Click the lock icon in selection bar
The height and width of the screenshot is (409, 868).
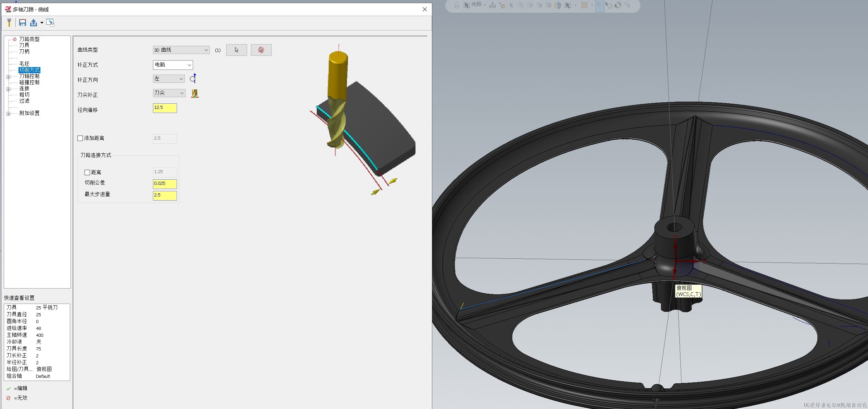click(457, 5)
